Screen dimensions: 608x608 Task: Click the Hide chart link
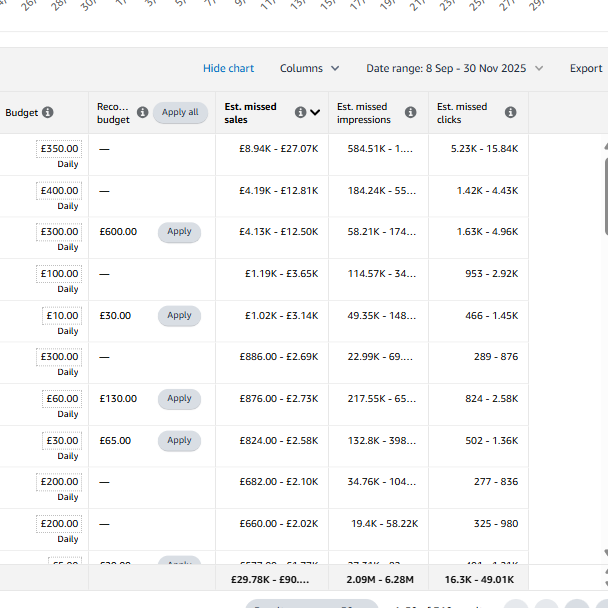[228, 69]
